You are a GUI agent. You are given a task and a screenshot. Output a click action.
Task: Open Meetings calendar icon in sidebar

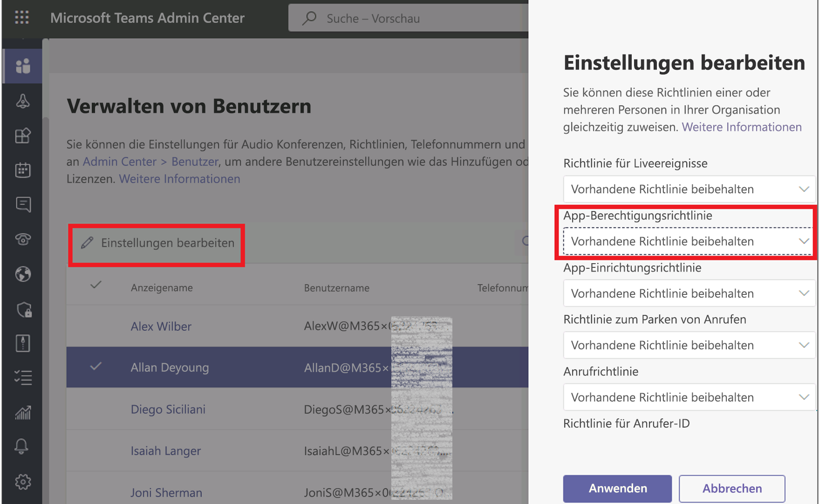coord(23,170)
